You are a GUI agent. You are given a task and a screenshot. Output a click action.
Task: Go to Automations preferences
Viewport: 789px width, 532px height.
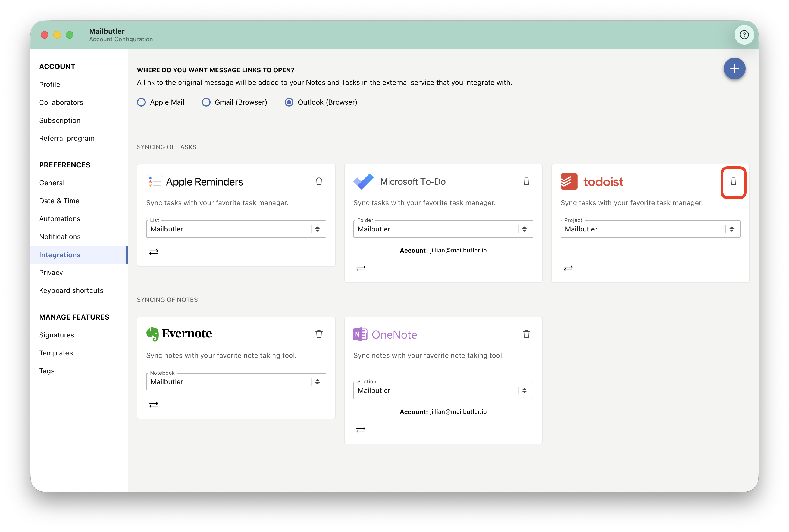coord(60,219)
